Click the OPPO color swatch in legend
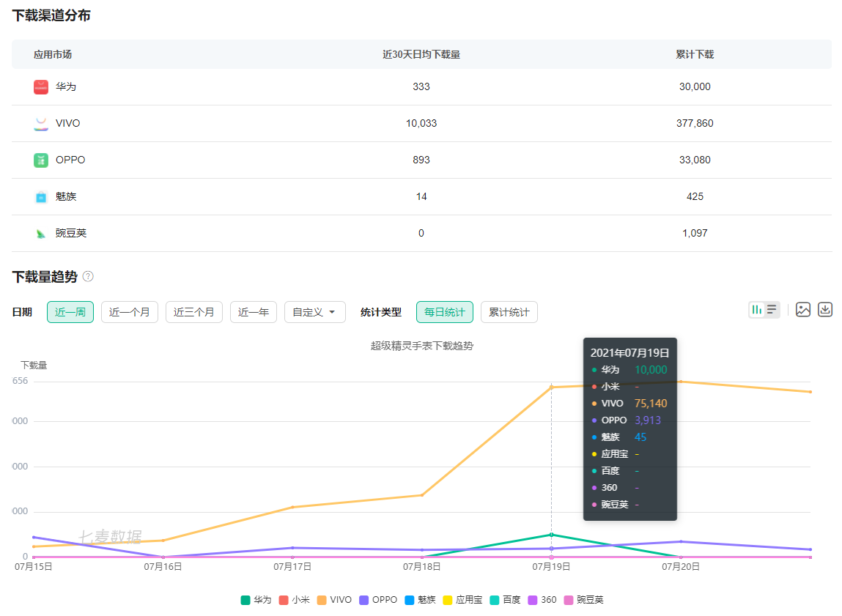This screenshot has height=616, width=842. pyautogui.click(x=364, y=600)
